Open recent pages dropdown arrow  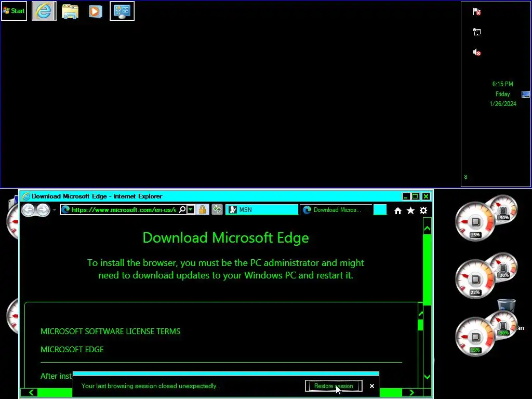(54, 210)
